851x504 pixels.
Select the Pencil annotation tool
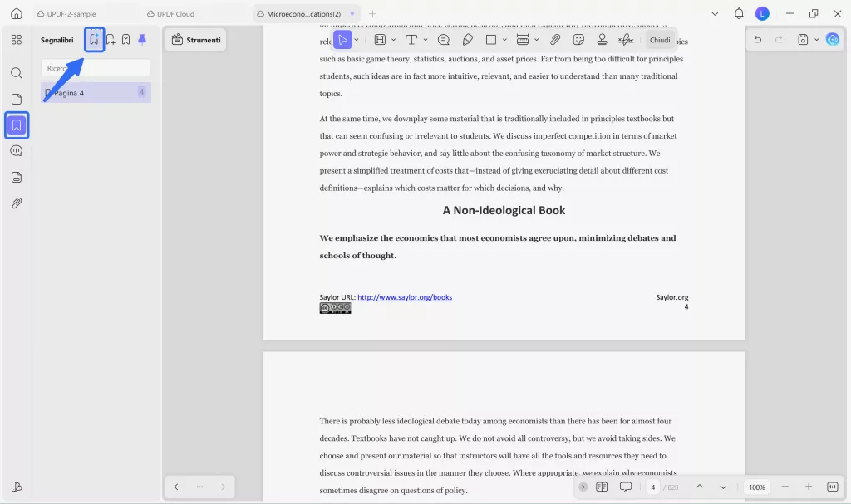tap(468, 39)
